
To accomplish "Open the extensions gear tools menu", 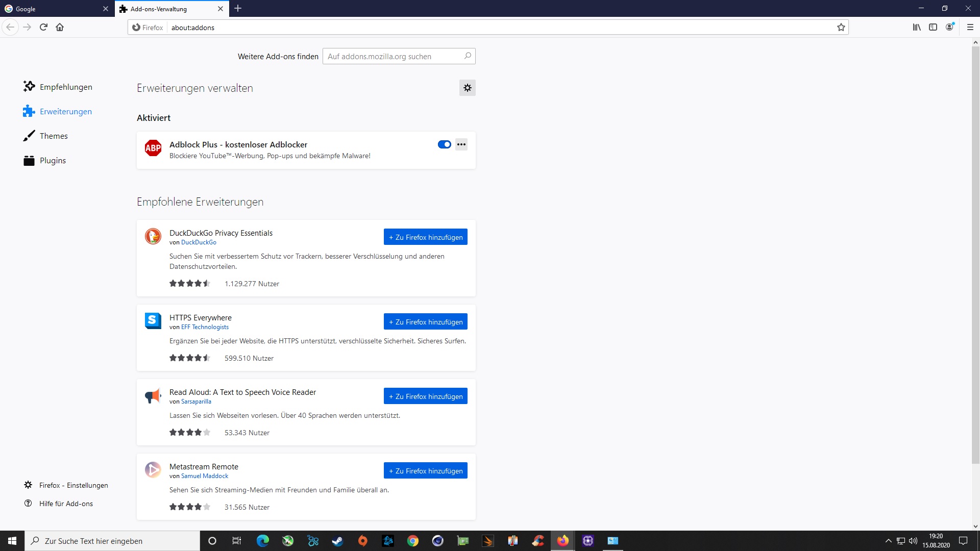I will click(x=467, y=88).
